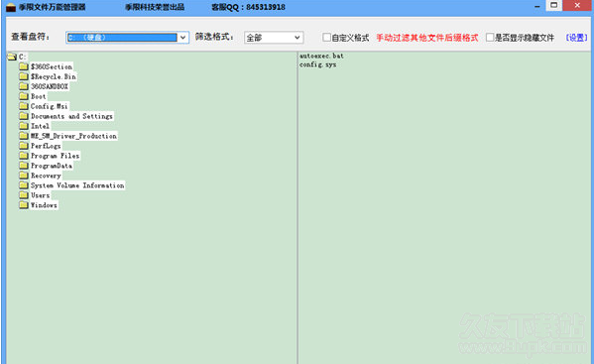Close the file manager window

577,5
